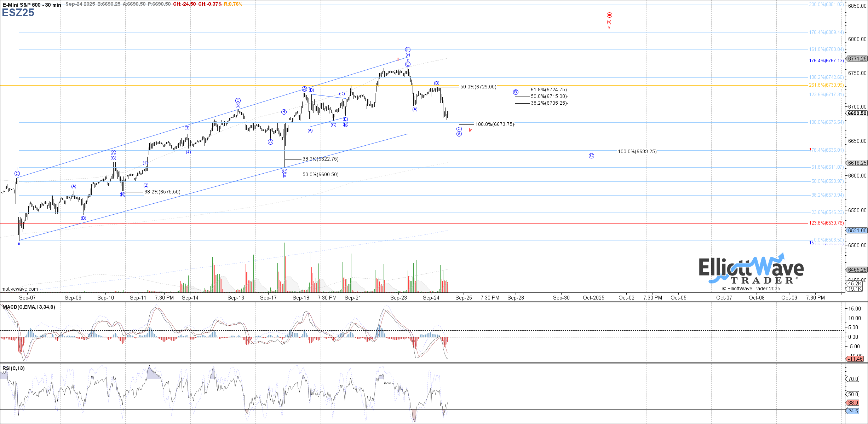The height and width of the screenshot is (424, 868).
Task: Click the RSI(C,13) study label
Action: pyautogui.click(x=13, y=368)
